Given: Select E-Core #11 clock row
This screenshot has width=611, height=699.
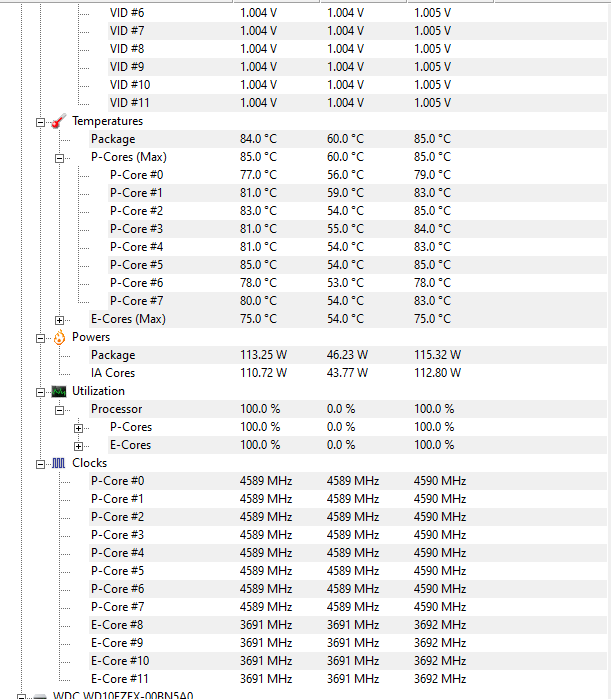Looking at the screenshot, I should tap(120, 679).
